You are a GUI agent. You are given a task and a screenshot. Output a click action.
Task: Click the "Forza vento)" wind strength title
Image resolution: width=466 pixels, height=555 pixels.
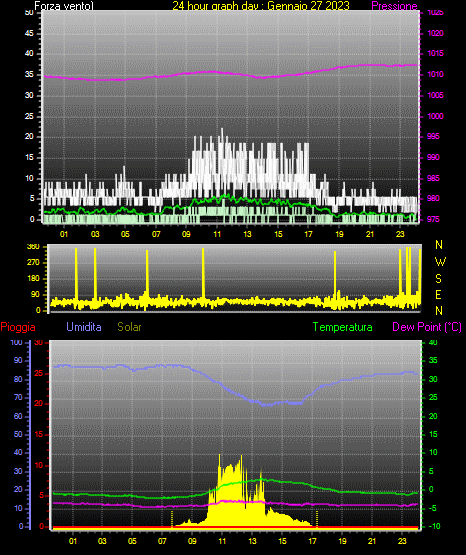(x=64, y=6)
